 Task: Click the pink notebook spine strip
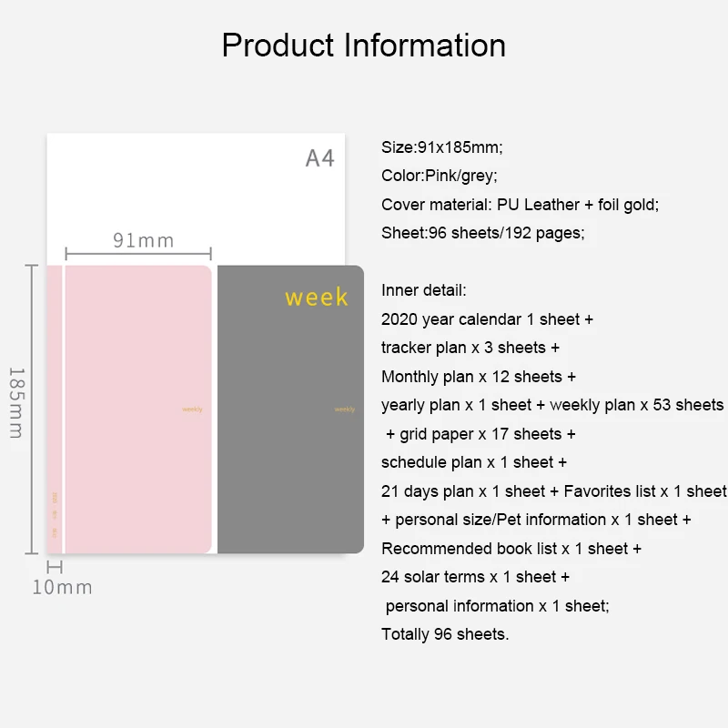(55, 409)
